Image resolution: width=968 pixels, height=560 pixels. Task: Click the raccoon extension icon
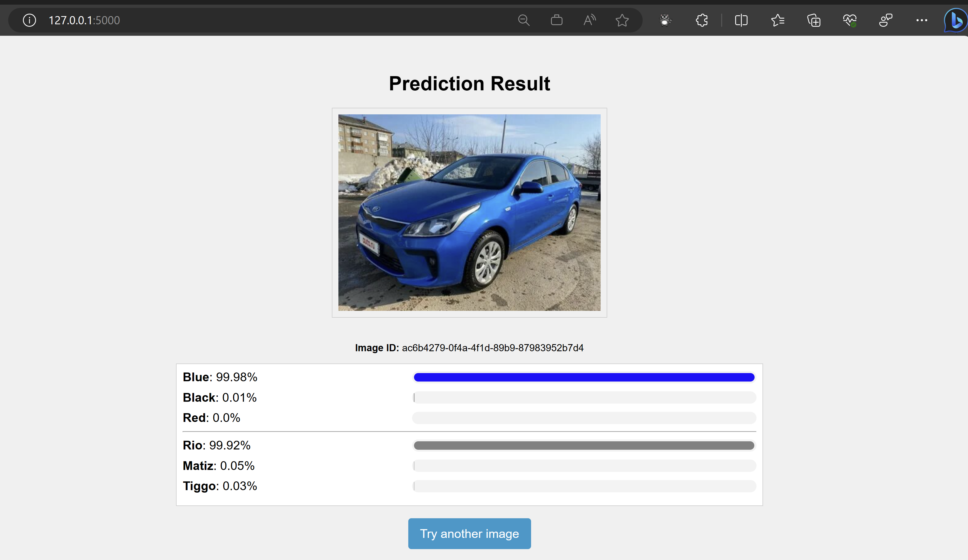pyautogui.click(x=665, y=20)
